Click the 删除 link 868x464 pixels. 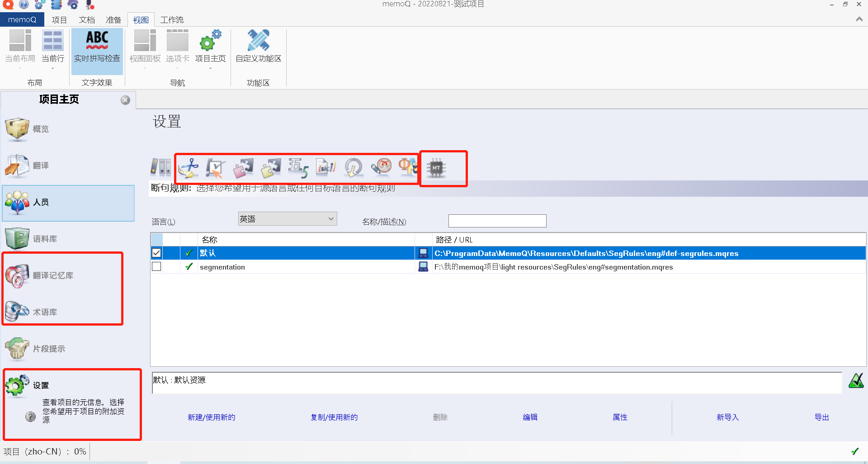pos(440,417)
